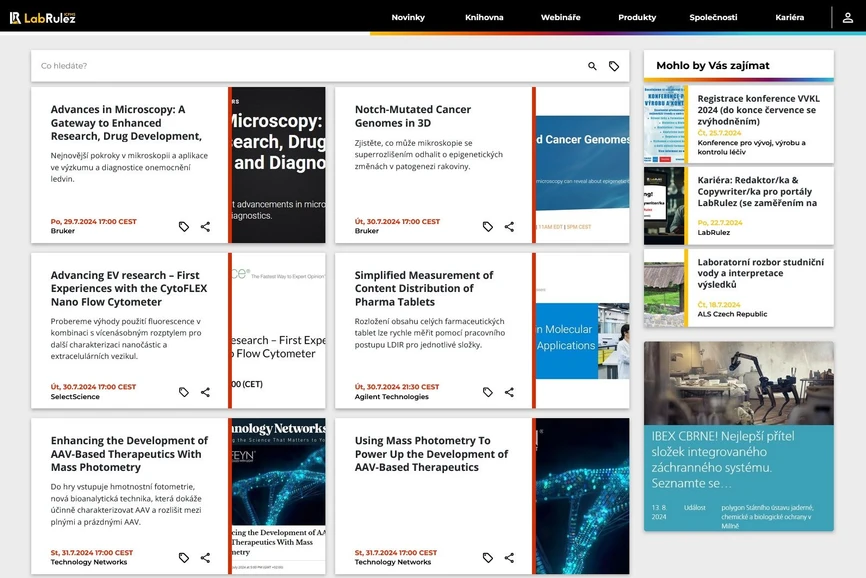Focus the 'Co hledáte?' search field
Image resolution: width=866 pixels, height=578 pixels.
coord(309,66)
